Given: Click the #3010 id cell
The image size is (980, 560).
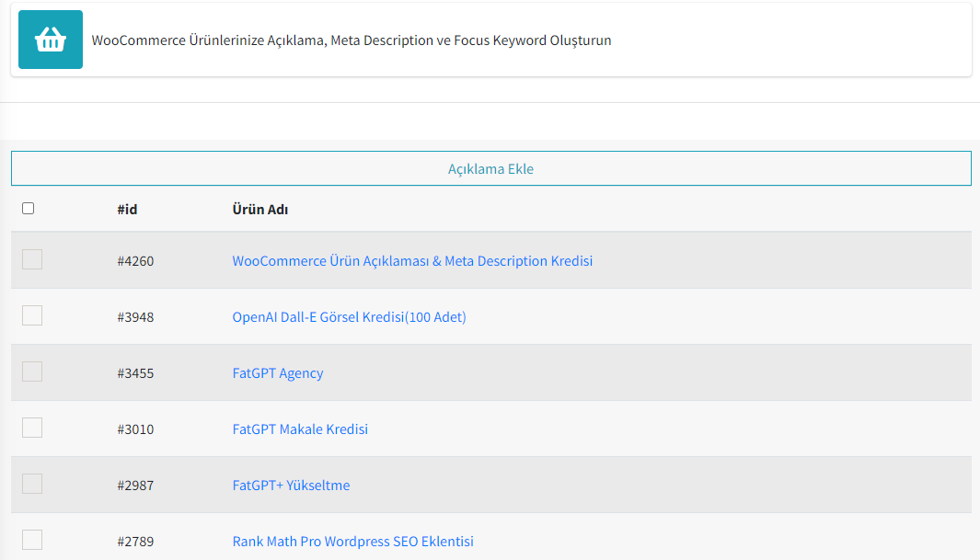Looking at the screenshot, I should click(x=135, y=429).
